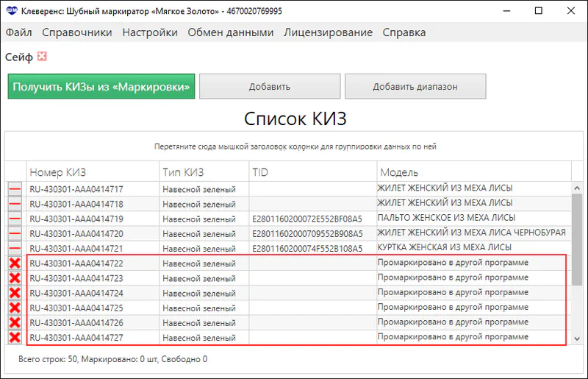Viewport: 588px width, 379px height.
Task: Click red X icon for row RU-430301-AAA0414722
Action: click(x=15, y=263)
